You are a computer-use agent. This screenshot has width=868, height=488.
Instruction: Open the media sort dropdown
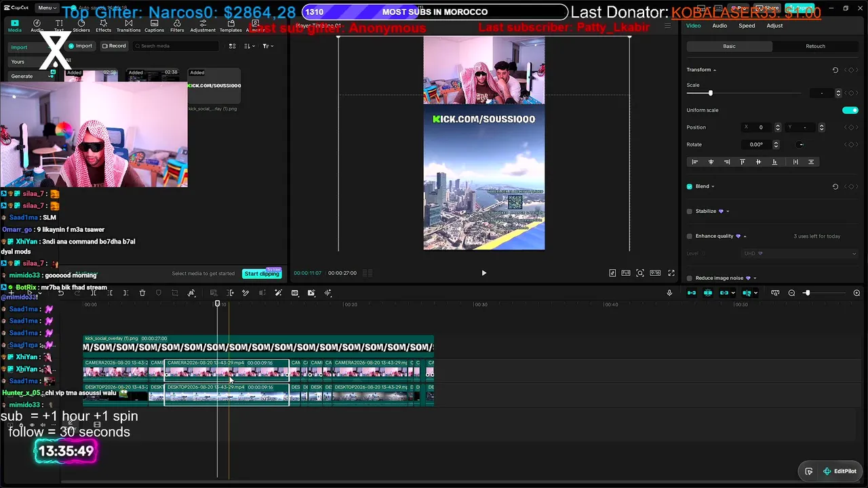(x=249, y=46)
